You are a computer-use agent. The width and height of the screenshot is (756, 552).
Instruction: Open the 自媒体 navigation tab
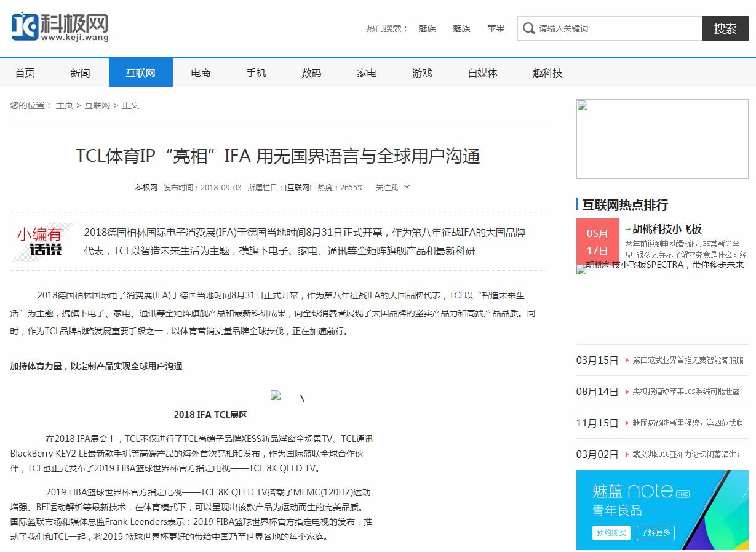pyautogui.click(x=483, y=73)
